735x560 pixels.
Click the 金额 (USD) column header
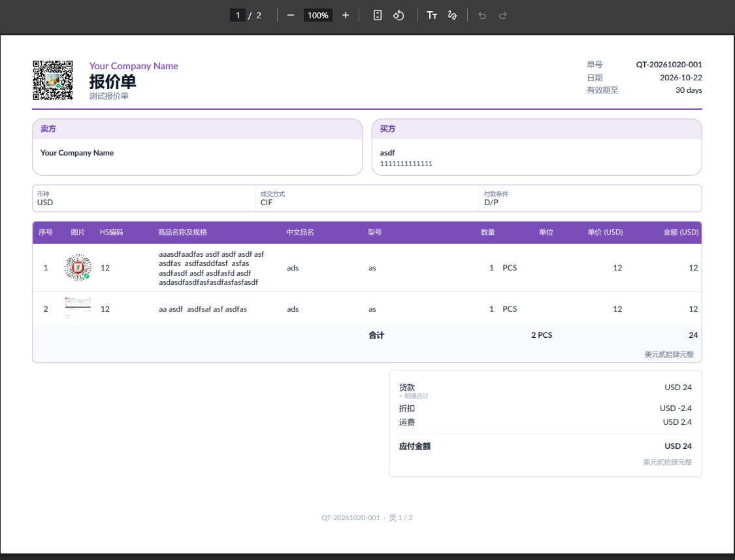[x=681, y=232]
